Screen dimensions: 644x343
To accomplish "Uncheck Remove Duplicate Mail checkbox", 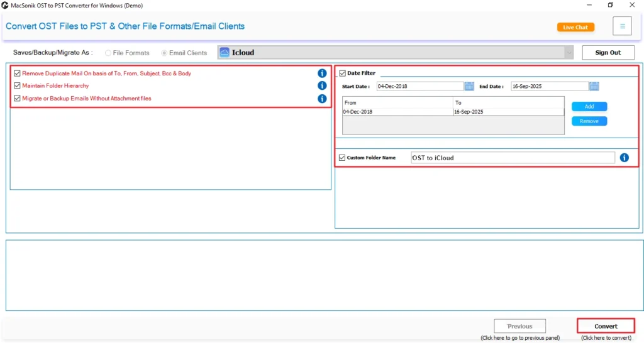I will 17,73.
